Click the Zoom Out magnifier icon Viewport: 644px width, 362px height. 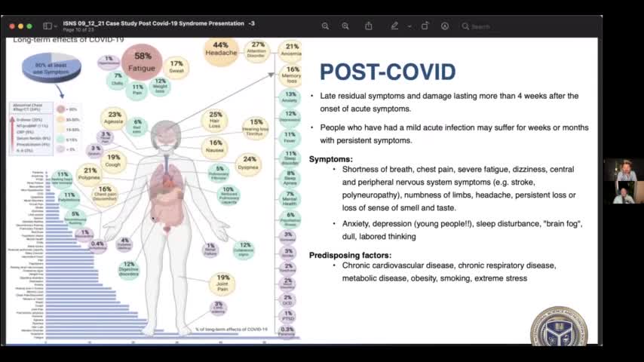click(325, 26)
